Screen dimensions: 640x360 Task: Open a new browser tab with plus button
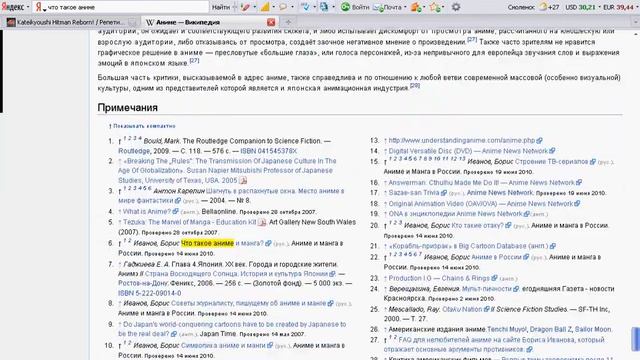[288, 22]
